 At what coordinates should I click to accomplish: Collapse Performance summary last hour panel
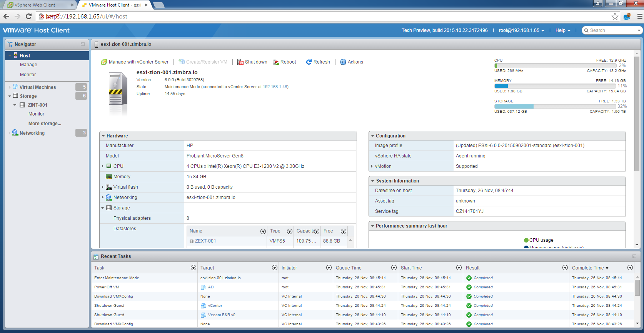click(x=372, y=226)
